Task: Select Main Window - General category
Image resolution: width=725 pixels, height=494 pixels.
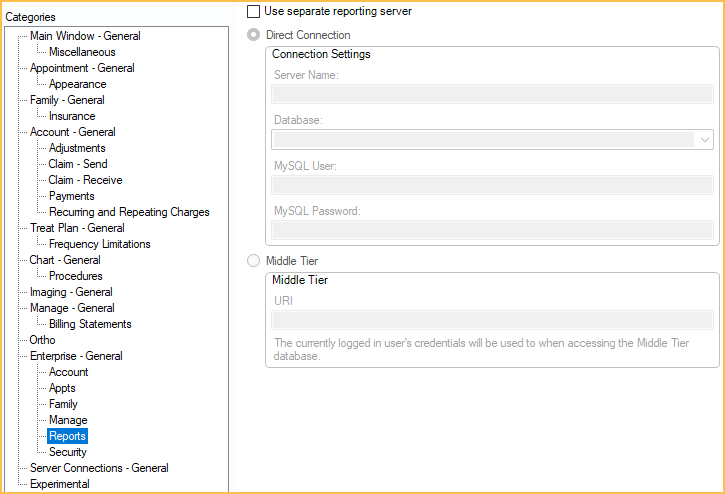Action: click(85, 36)
